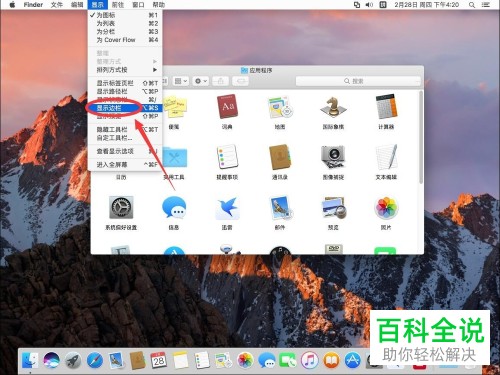Image resolution: width=500 pixels, height=375 pixels.
Task: Open the arrange-by grid dropdown in toolbar
Action: (181, 81)
